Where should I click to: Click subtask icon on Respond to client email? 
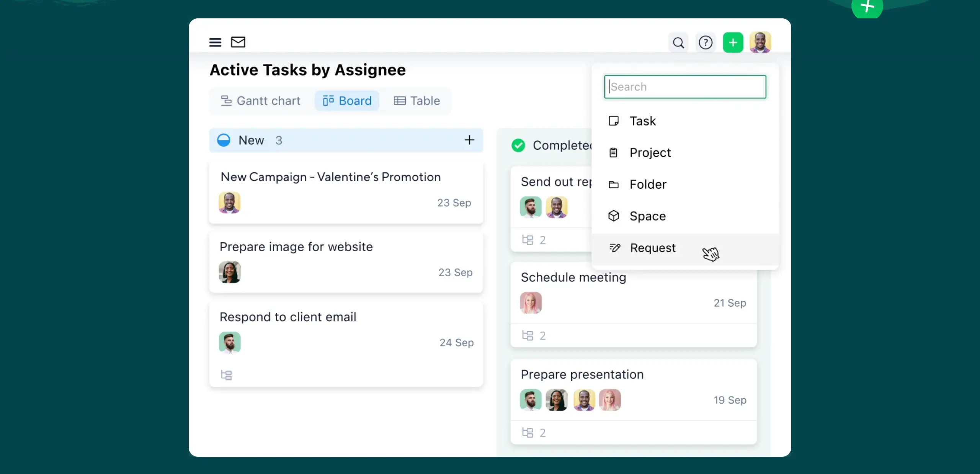point(226,375)
